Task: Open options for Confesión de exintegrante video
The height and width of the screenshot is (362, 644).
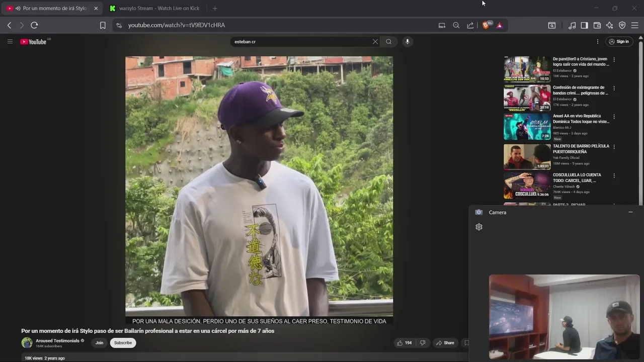Action: coord(614,88)
